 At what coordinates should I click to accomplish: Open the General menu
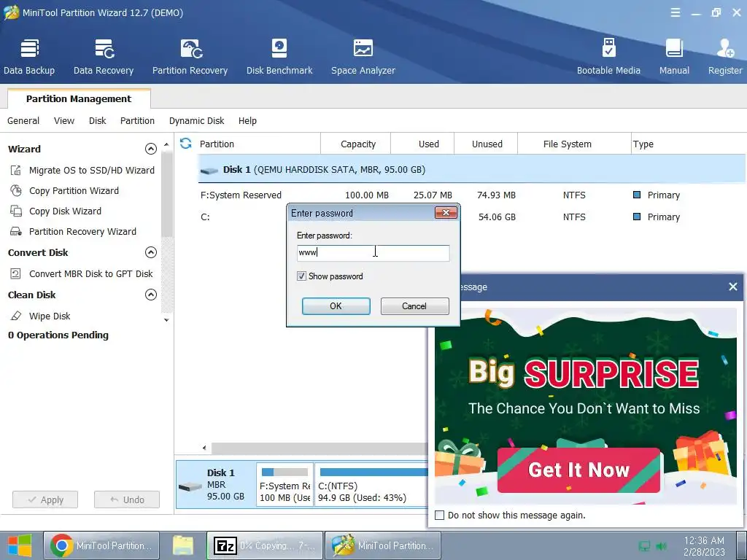[23, 120]
